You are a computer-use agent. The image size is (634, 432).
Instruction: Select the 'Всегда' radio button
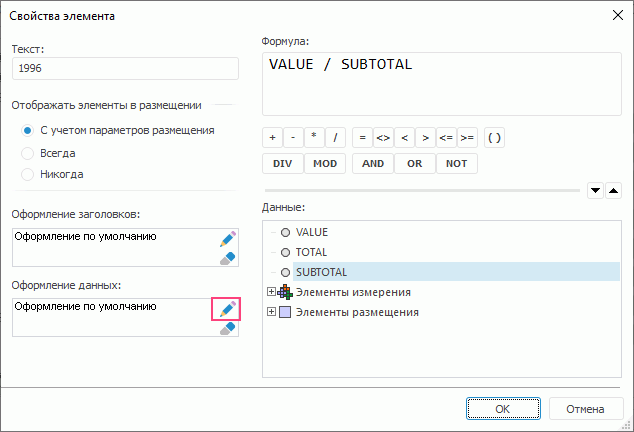point(28,153)
